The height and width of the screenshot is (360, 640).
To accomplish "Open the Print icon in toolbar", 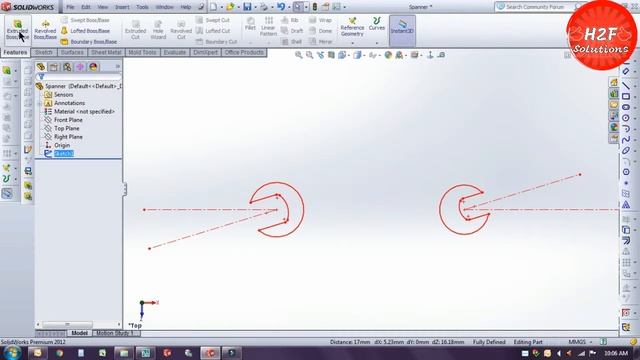I will (x=264, y=7).
